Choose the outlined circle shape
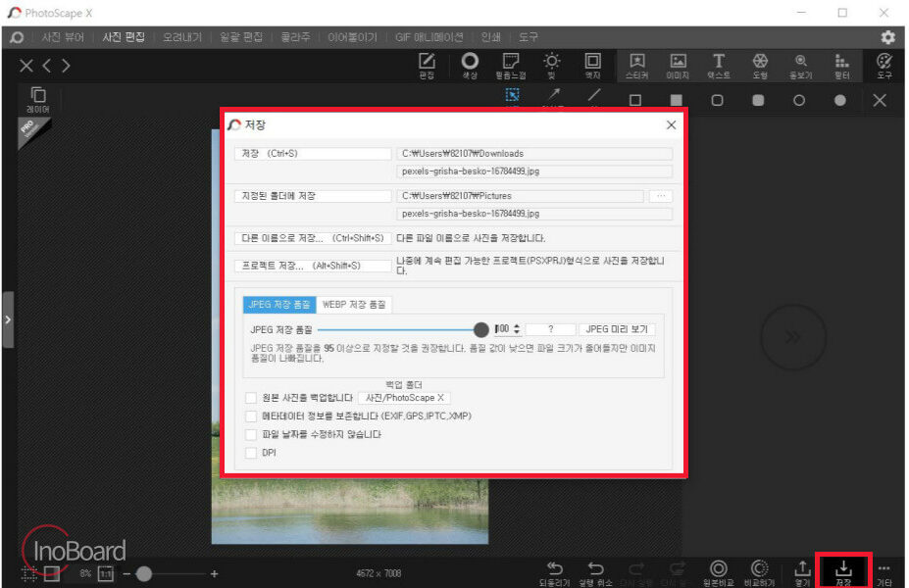Viewport: 909px width, 588px height. coord(799,100)
